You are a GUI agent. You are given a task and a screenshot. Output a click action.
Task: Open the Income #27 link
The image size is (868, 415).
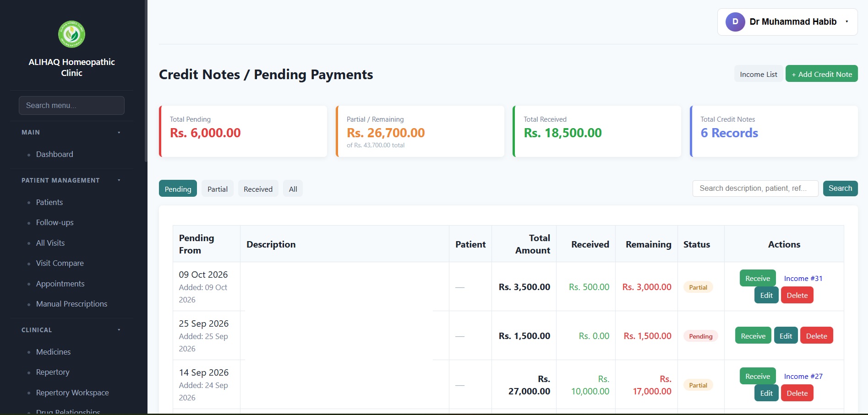pos(803,376)
